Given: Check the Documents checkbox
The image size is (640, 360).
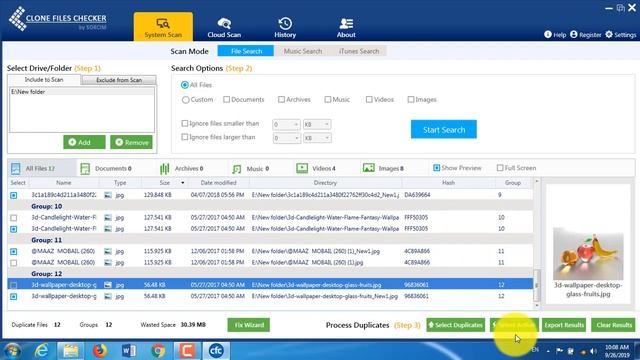Looking at the screenshot, I should click(x=227, y=99).
